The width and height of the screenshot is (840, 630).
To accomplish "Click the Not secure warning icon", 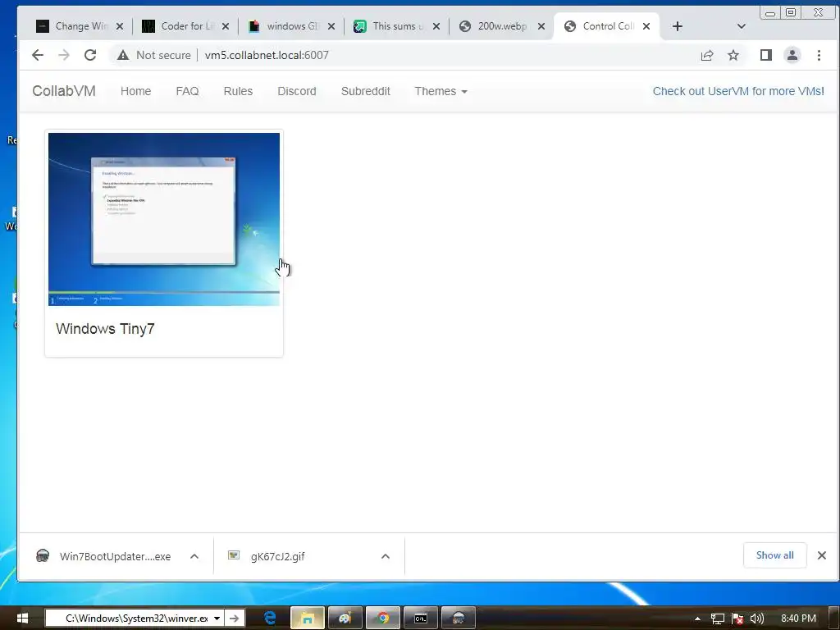I will tap(123, 55).
